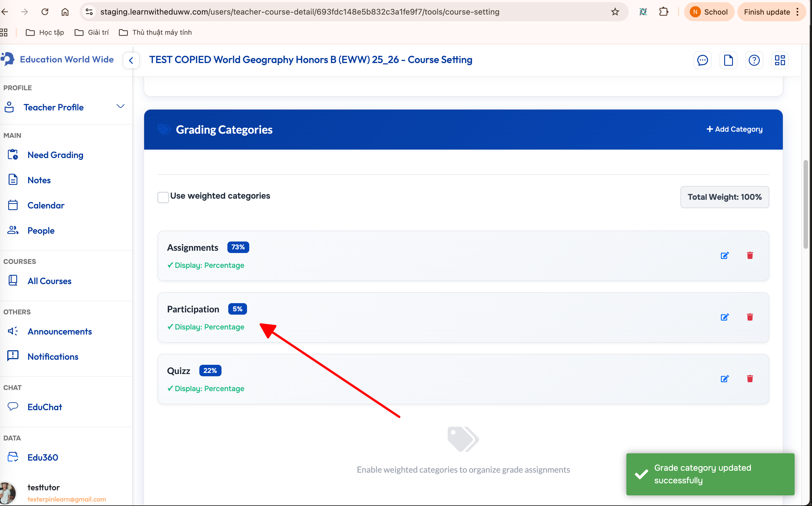Open the Học tập bookmarks folder
Screen dimensions: 812x506
(45, 33)
